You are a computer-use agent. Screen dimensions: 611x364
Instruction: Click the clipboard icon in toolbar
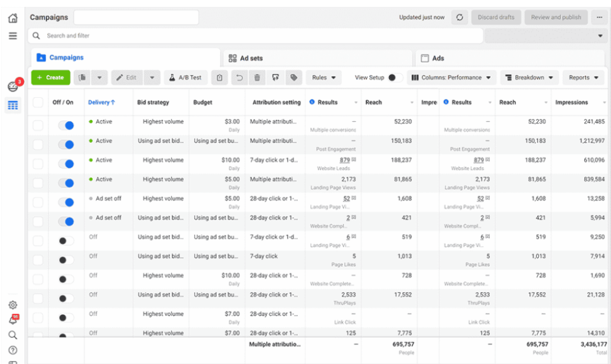click(220, 78)
